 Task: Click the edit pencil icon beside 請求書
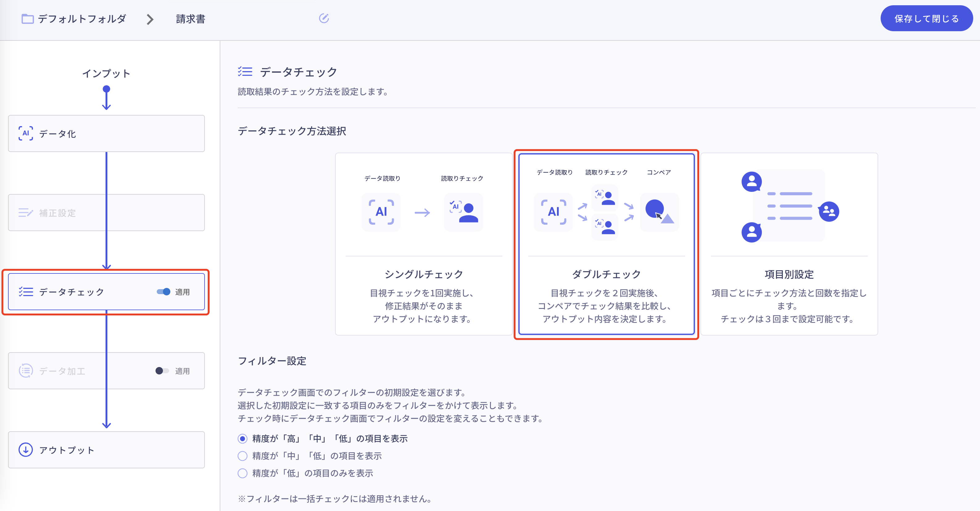pos(324,18)
